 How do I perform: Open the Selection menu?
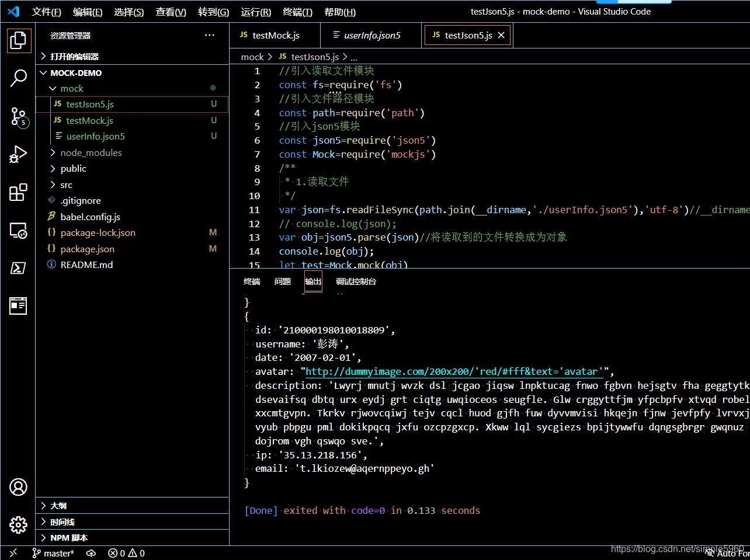[129, 12]
